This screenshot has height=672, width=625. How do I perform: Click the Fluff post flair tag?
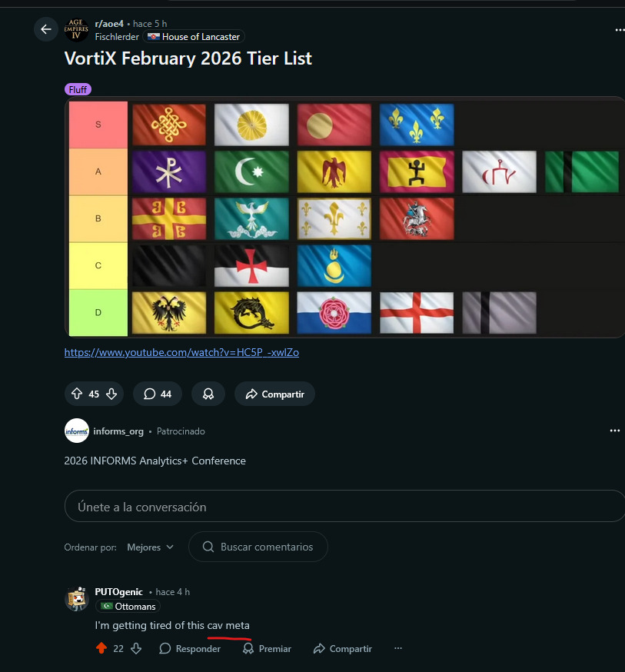tap(78, 90)
